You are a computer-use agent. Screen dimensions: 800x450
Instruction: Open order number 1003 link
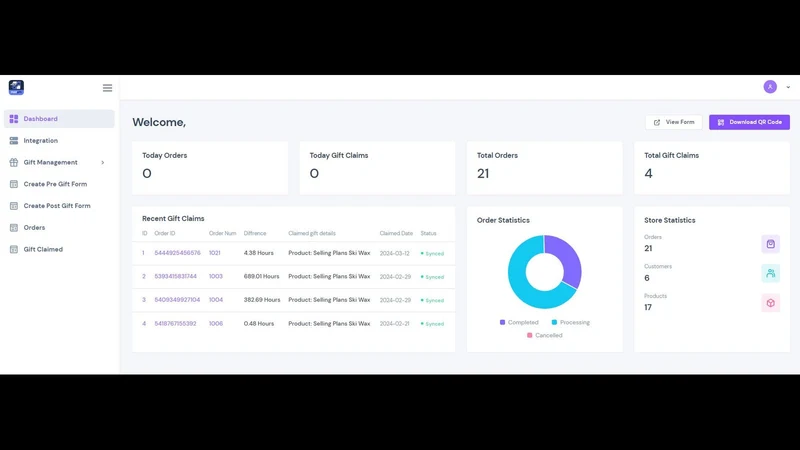216,277
